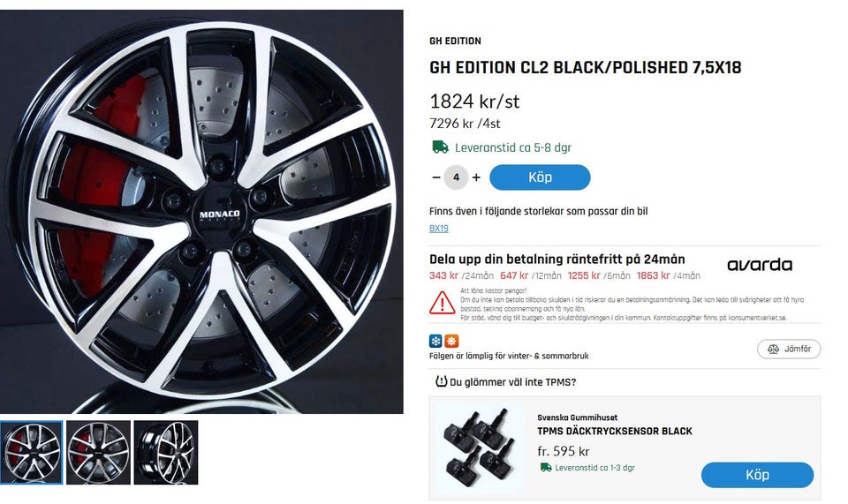Click the delivery truck icon by 1-3 dgr
This screenshot has height=504, width=848.
[546, 468]
